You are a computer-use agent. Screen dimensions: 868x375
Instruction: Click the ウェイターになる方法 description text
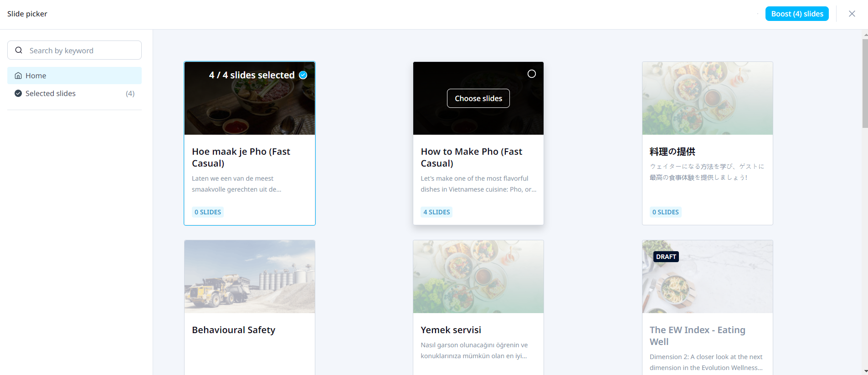point(707,172)
